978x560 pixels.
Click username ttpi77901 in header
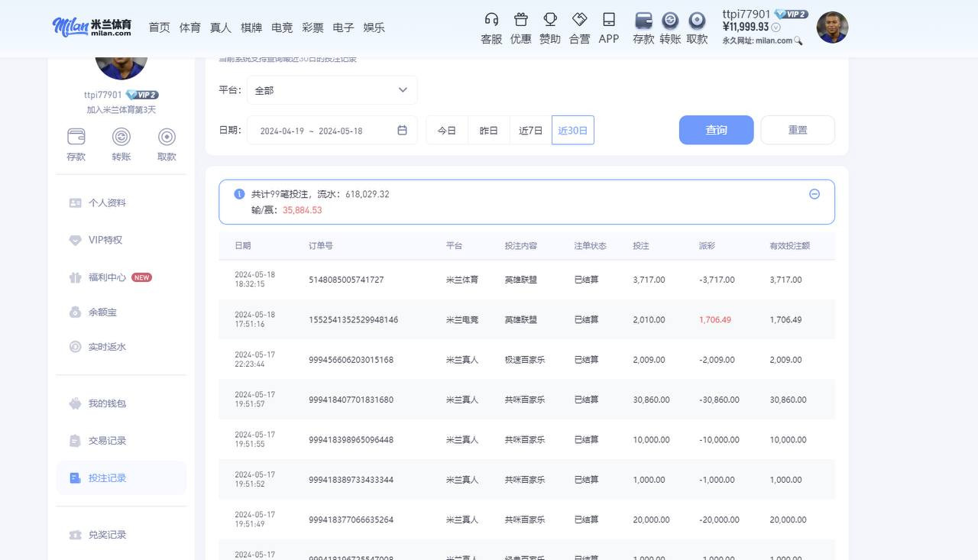tap(746, 14)
